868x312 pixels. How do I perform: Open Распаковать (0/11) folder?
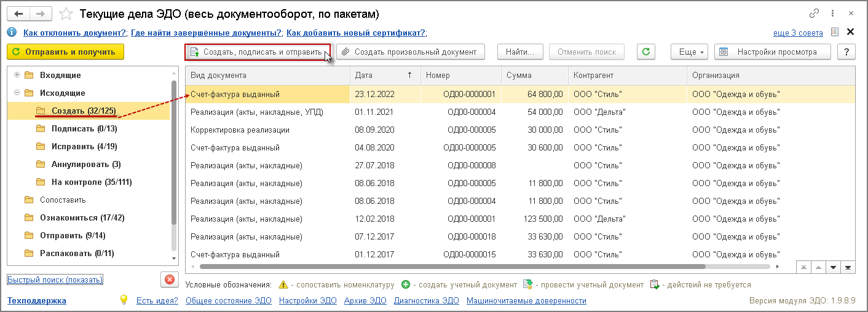pos(77,253)
